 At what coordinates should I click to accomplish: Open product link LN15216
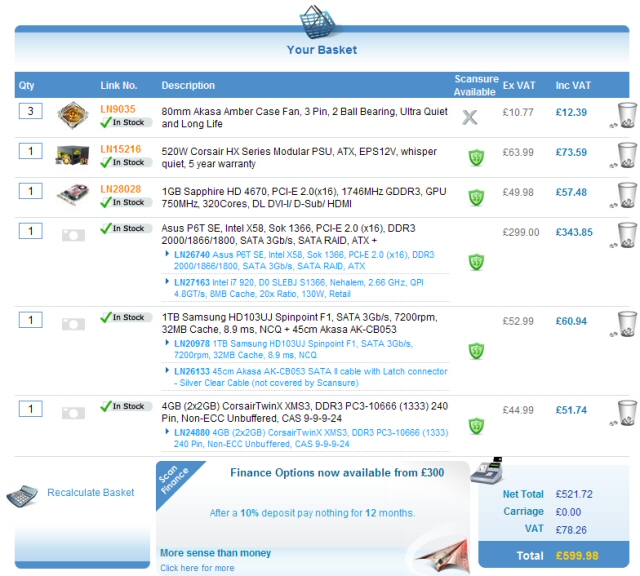pos(120,150)
